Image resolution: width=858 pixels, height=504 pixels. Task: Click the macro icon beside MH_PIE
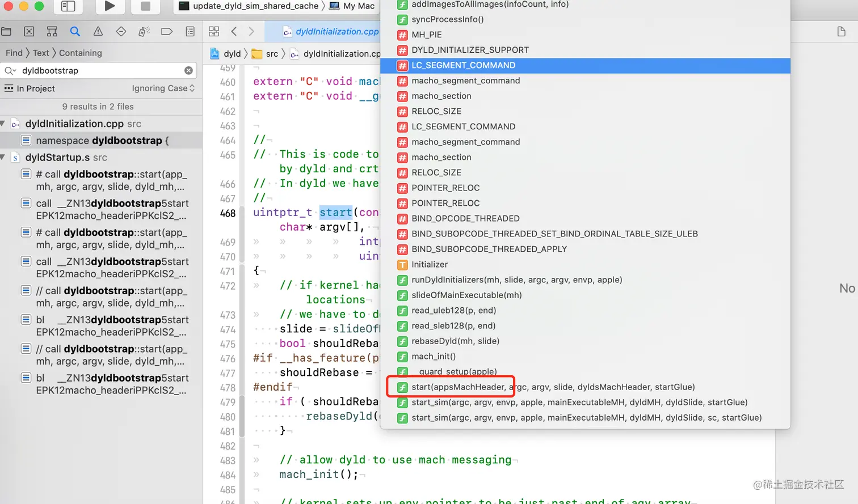click(402, 35)
